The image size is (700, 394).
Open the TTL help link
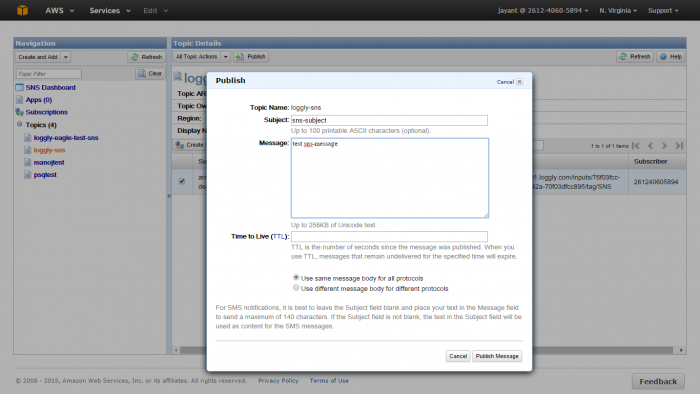(278, 236)
